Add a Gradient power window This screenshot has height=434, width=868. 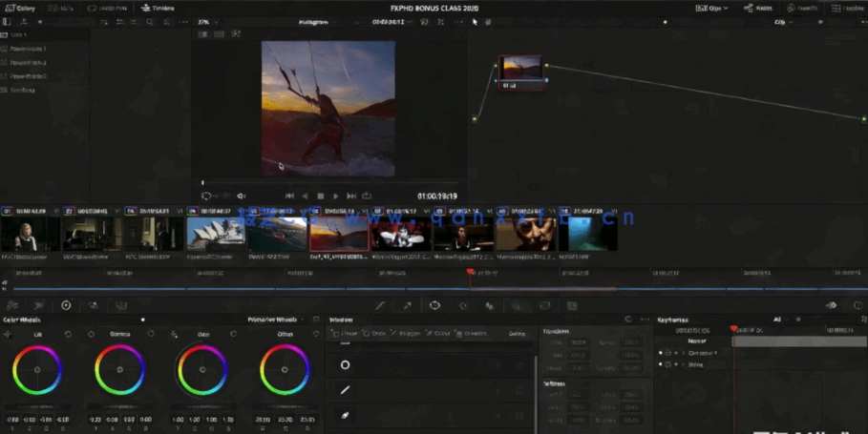point(471,334)
